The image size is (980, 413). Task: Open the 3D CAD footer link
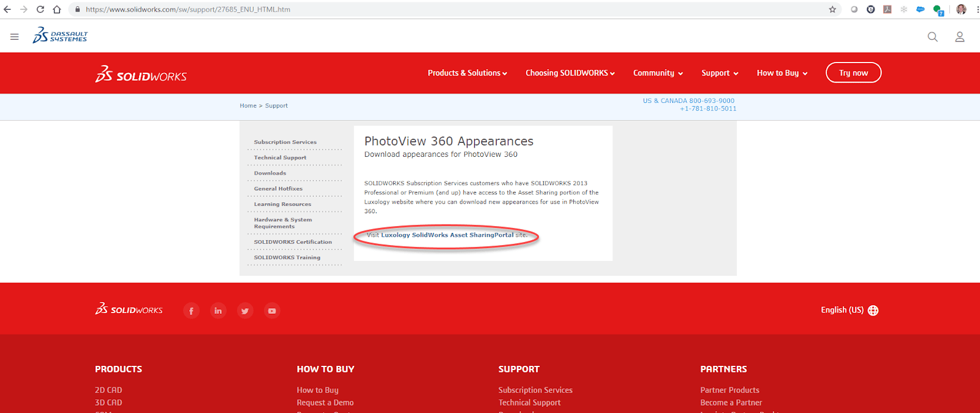point(108,403)
